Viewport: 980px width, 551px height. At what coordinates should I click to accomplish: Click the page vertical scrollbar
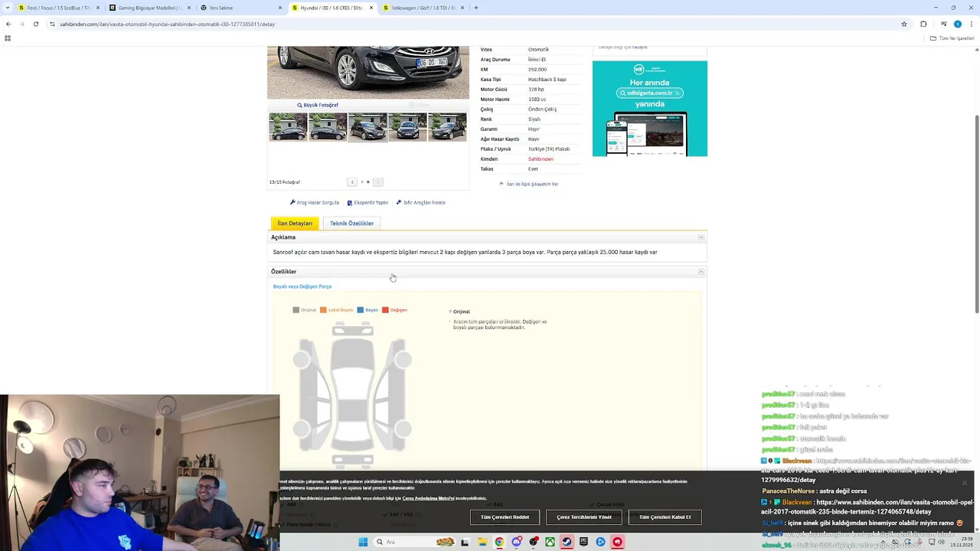point(976,214)
